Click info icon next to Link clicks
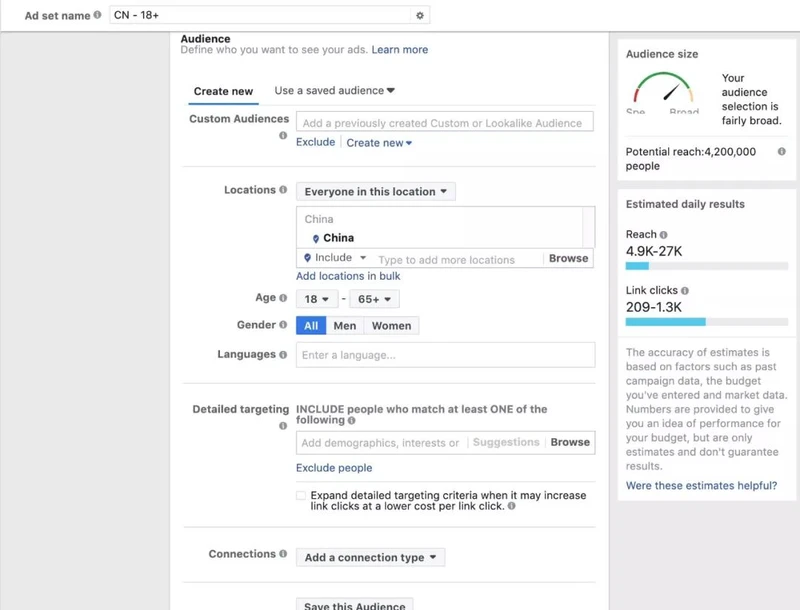Image resolution: width=800 pixels, height=610 pixels. pos(685,291)
